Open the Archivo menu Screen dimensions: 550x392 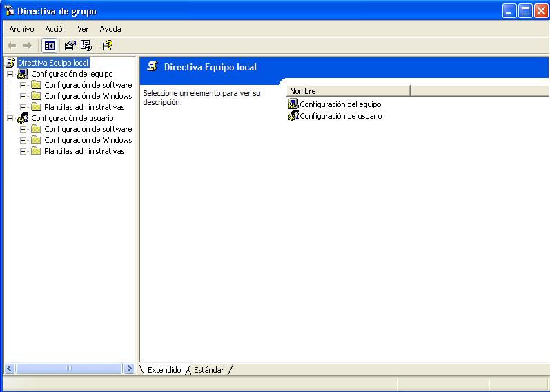[x=22, y=29]
